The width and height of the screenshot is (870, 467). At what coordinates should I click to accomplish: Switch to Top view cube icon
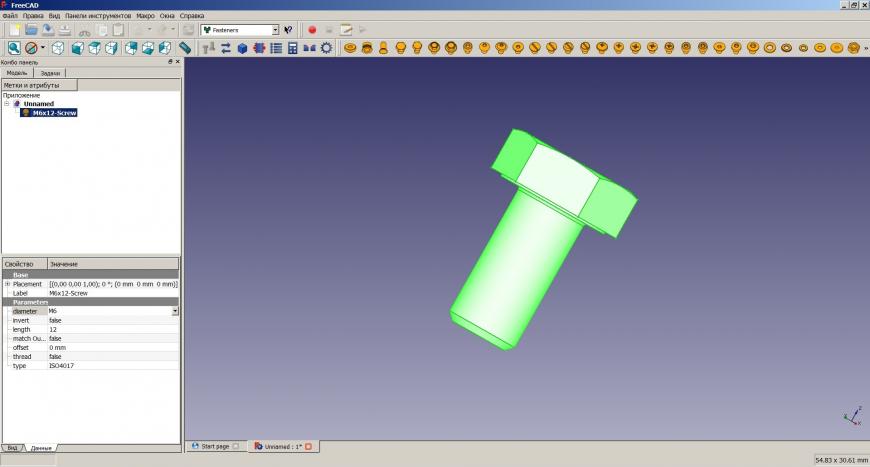94,48
